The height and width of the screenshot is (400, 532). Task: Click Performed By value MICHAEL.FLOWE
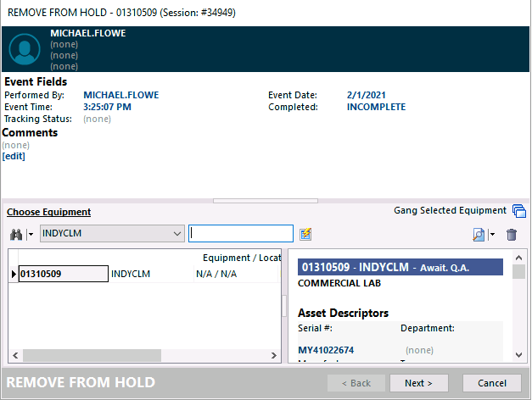coord(121,95)
